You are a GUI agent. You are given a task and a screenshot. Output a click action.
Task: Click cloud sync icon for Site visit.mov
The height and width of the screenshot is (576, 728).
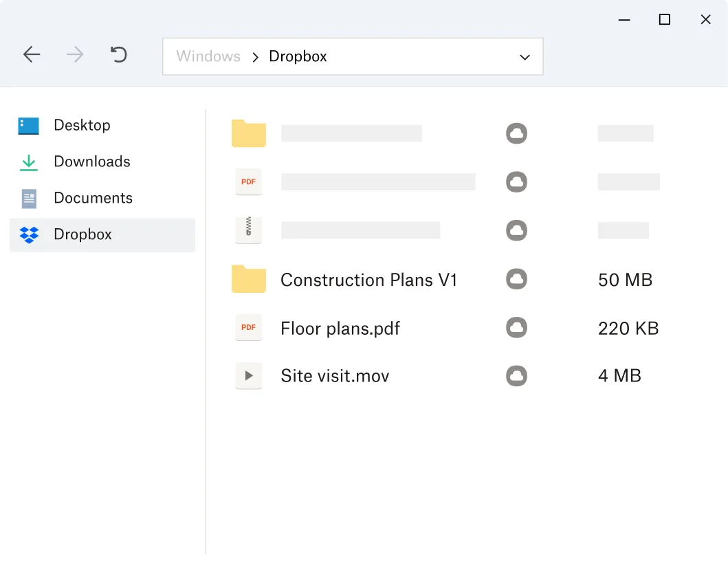point(516,375)
